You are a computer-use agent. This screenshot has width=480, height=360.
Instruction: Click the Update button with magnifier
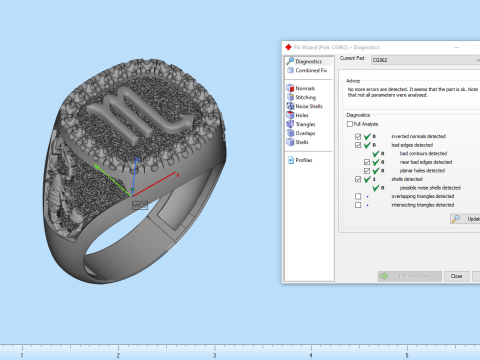(x=465, y=219)
